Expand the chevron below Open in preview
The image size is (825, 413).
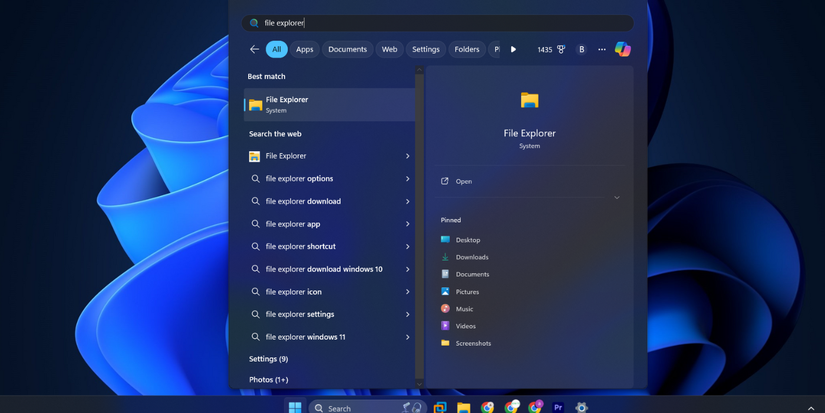click(x=617, y=198)
